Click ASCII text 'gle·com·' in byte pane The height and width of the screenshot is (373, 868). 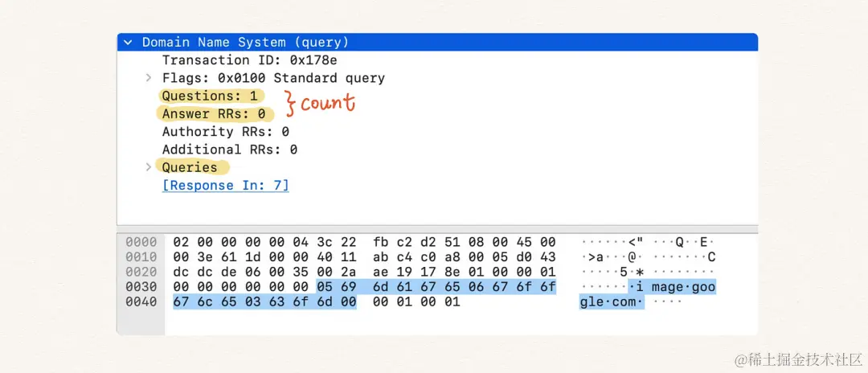(x=612, y=302)
